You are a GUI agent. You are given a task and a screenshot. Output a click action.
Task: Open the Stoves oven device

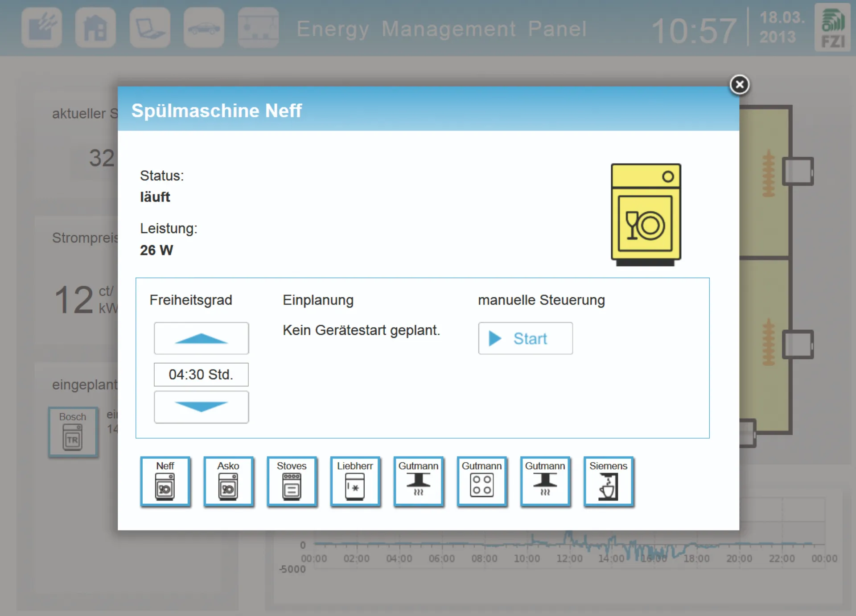292,481
